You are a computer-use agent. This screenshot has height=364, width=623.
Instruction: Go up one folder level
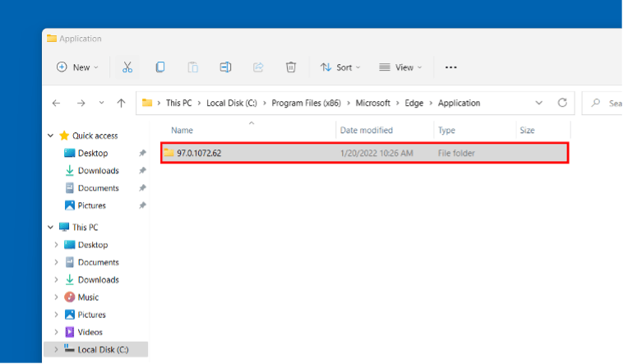[121, 103]
